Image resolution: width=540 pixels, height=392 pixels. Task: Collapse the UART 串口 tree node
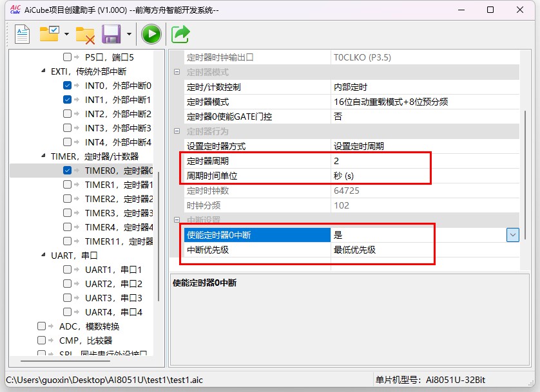click(x=43, y=255)
